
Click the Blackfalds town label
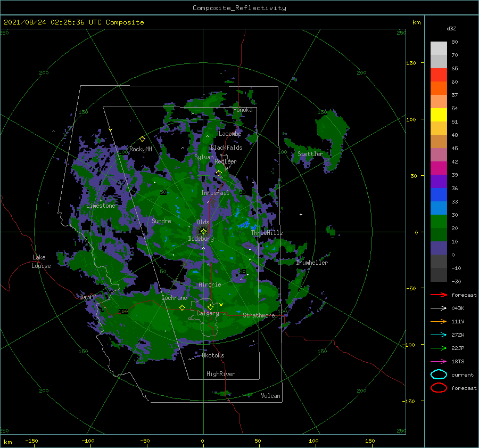pos(226,148)
